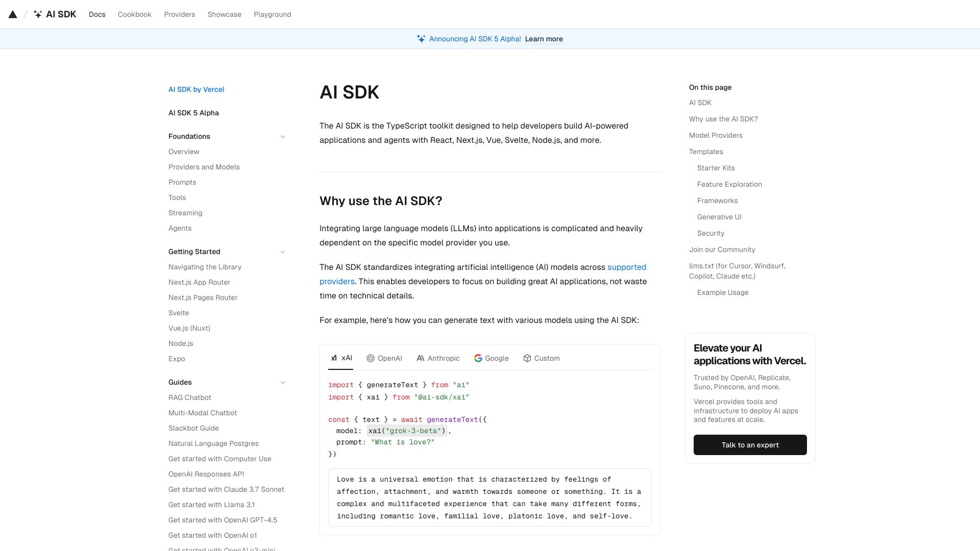The height and width of the screenshot is (551, 980).
Task: Open Next.js App Router guide
Action: point(199,282)
